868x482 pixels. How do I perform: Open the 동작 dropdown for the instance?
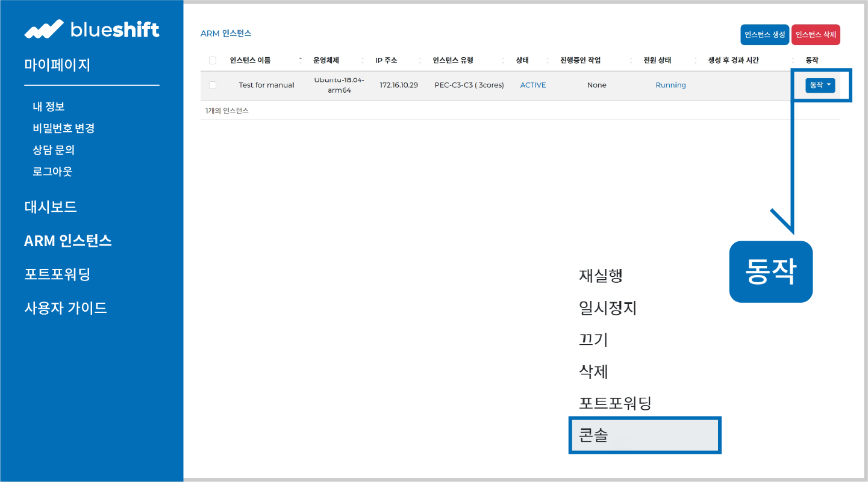click(x=820, y=85)
